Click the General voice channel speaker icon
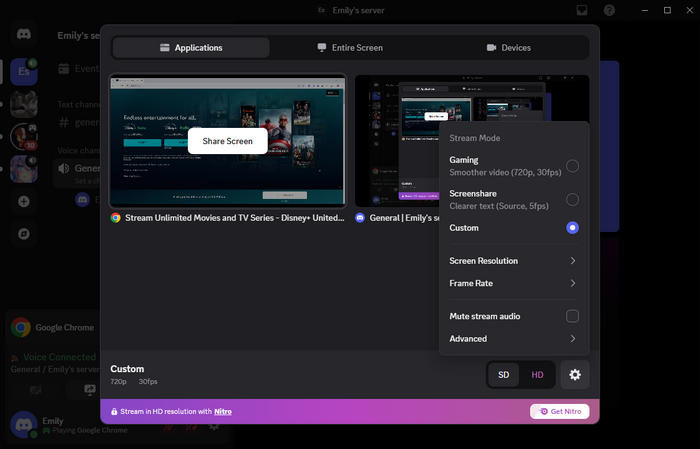This screenshot has width=700, height=449. pyautogui.click(x=64, y=168)
